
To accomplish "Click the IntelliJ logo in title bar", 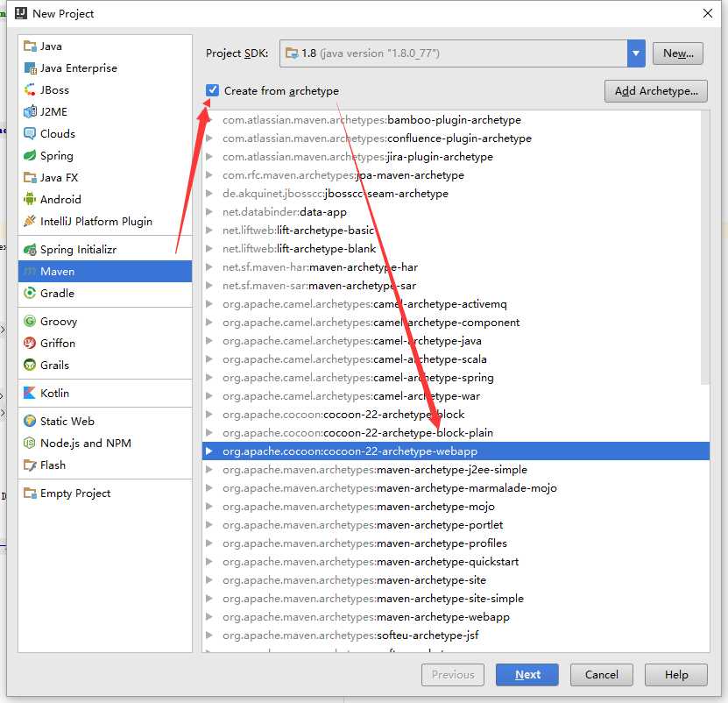I will coord(21,13).
